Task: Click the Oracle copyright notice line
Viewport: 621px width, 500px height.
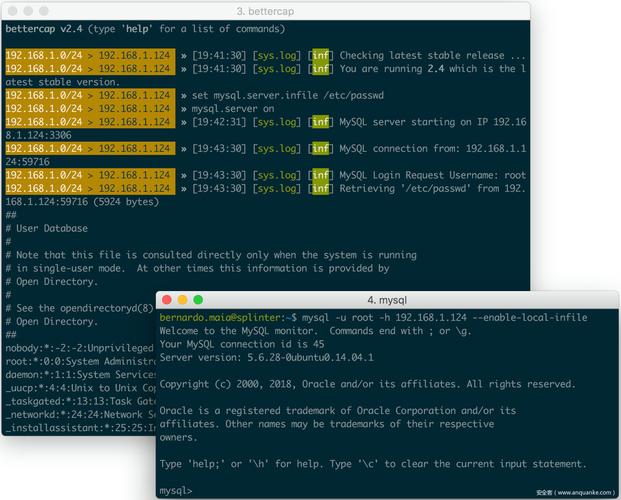Action: tap(367, 383)
